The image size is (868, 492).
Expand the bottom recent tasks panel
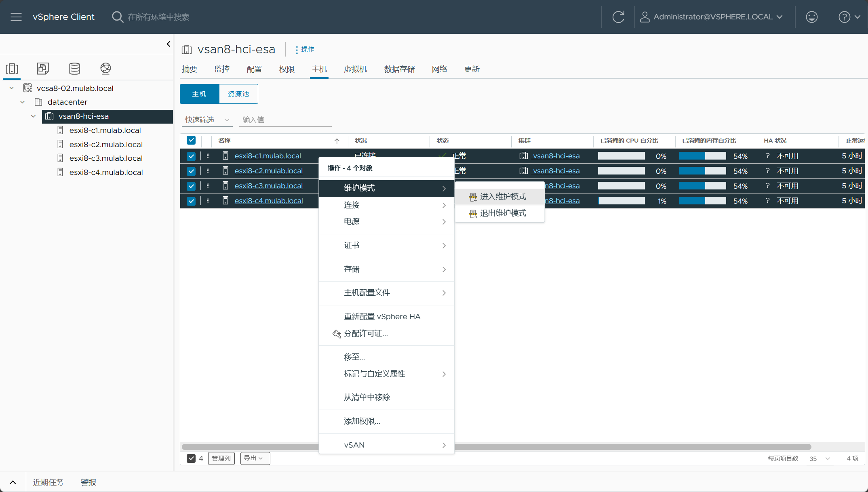point(13,482)
